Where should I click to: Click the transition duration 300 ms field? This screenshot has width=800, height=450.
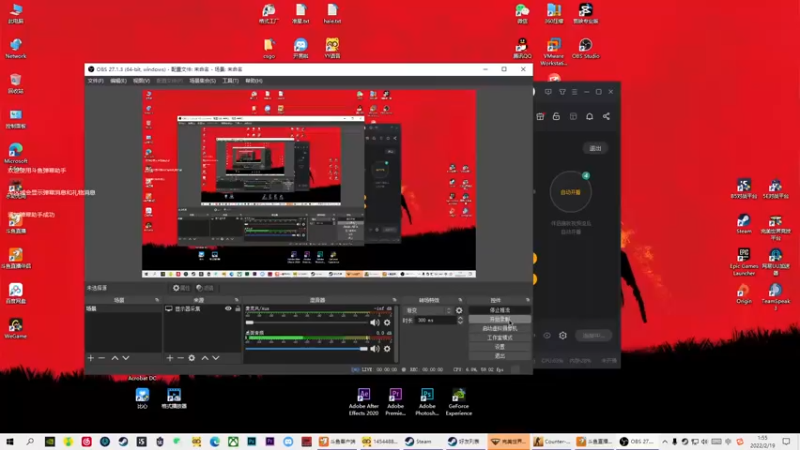pos(435,320)
